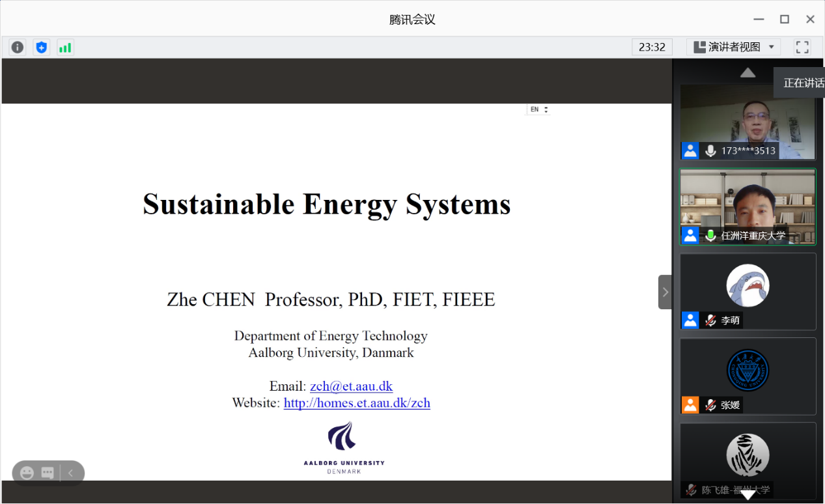Collapse the floating emoji toolbar

click(71, 473)
